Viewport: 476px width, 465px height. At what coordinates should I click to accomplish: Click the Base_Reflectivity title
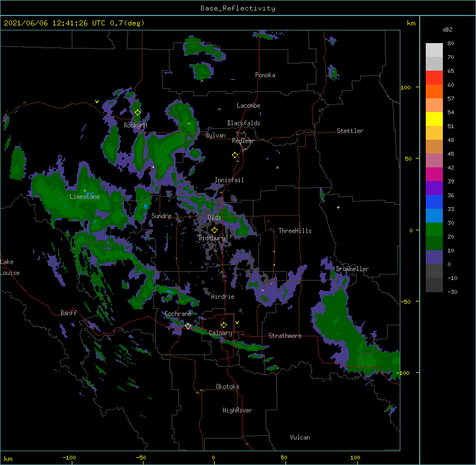[x=238, y=8]
